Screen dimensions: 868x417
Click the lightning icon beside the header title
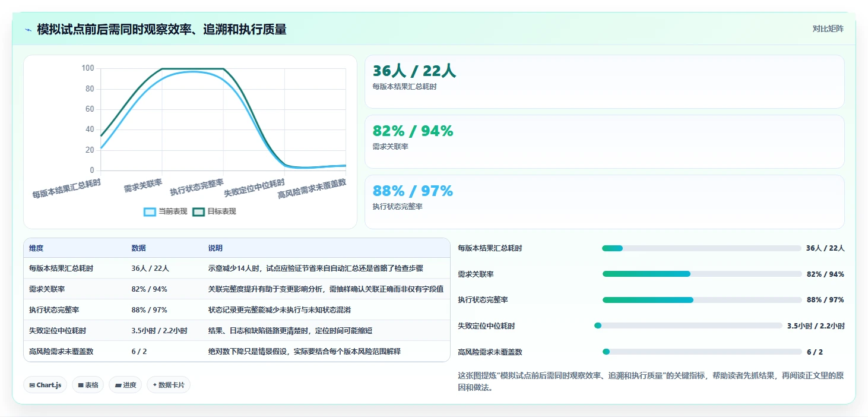pos(28,30)
